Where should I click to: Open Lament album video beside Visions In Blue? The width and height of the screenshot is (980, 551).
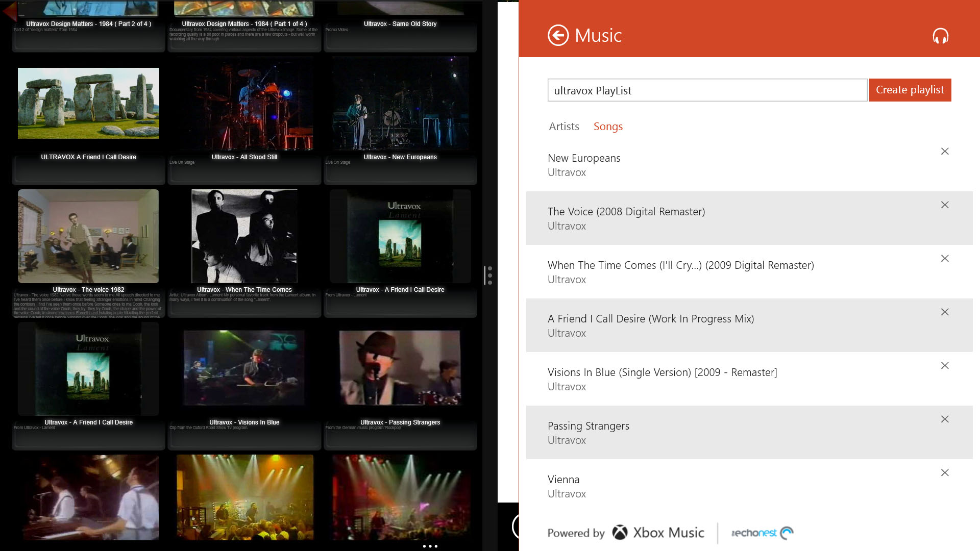88,369
